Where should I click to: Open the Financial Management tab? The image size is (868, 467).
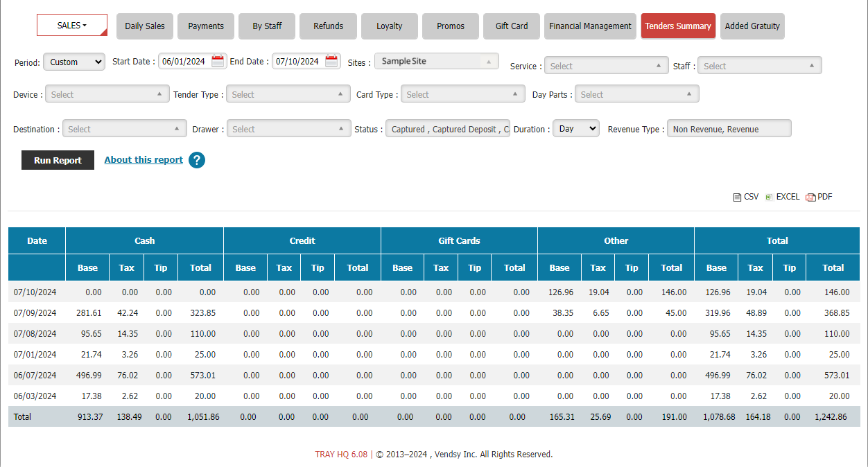[590, 26]
